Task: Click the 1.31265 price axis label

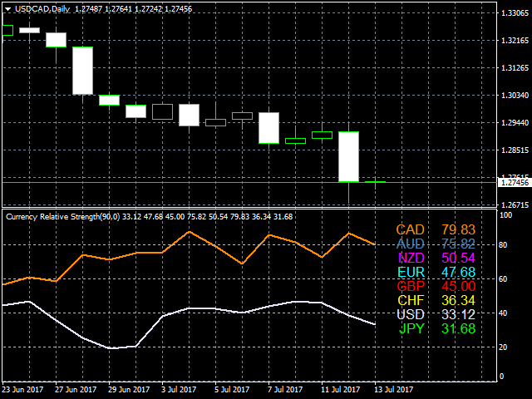Action: tap(515, 68)
